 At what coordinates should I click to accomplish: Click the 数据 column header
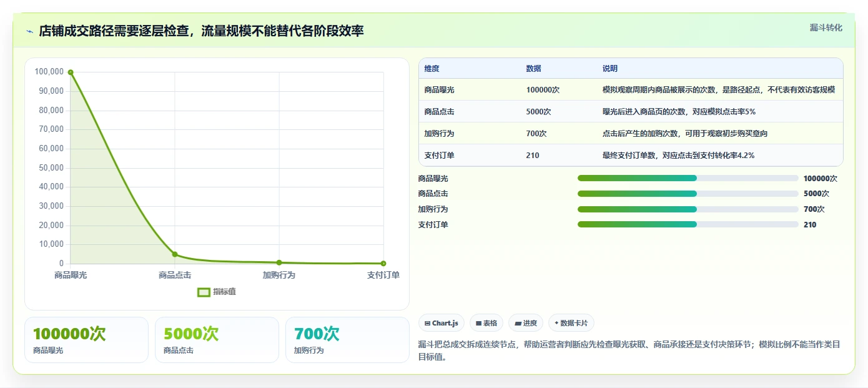coord(533,69)
